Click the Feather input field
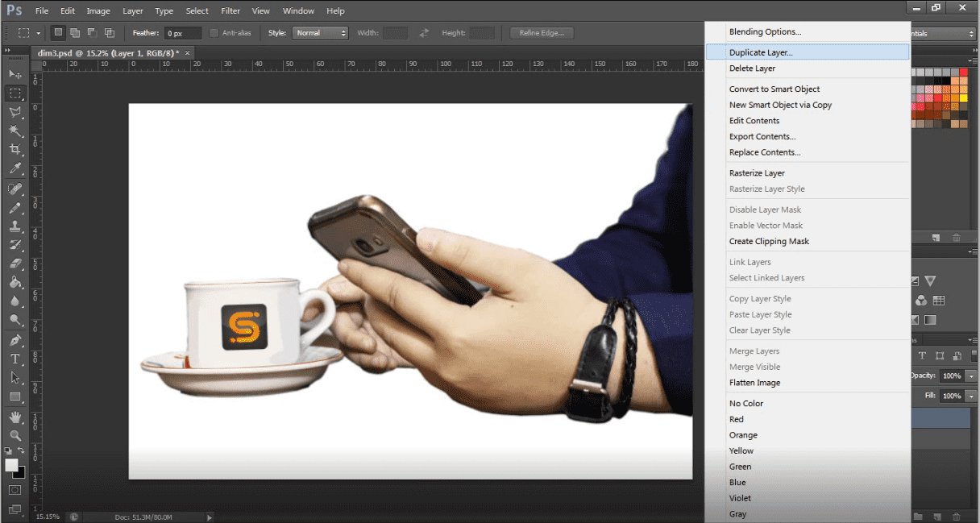 tap(183, 33)
